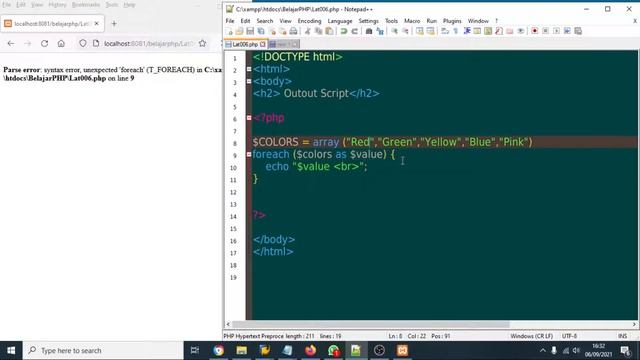Open the File menu in Notepad++
The image size is (640, 360).
(230, 21)
